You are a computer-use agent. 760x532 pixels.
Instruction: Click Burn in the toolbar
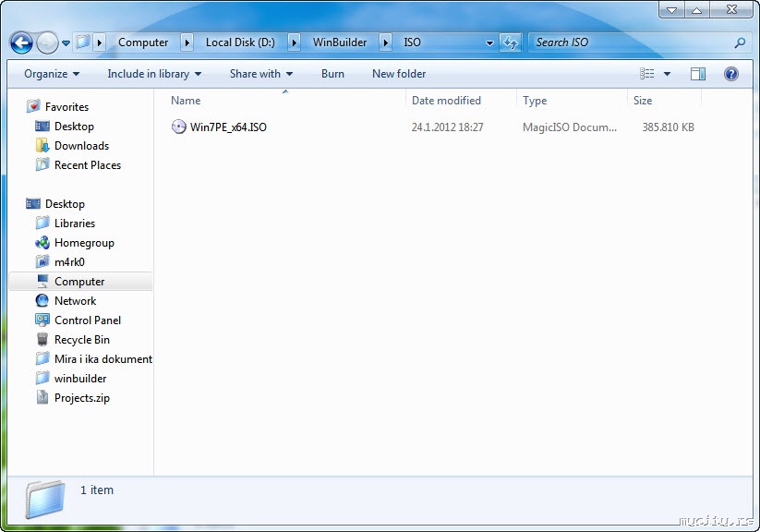point(332,74)
